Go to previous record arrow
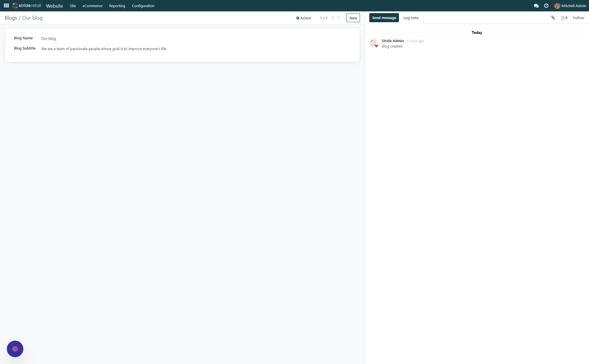This screenshot has height=364, width=589. [332, 18]
